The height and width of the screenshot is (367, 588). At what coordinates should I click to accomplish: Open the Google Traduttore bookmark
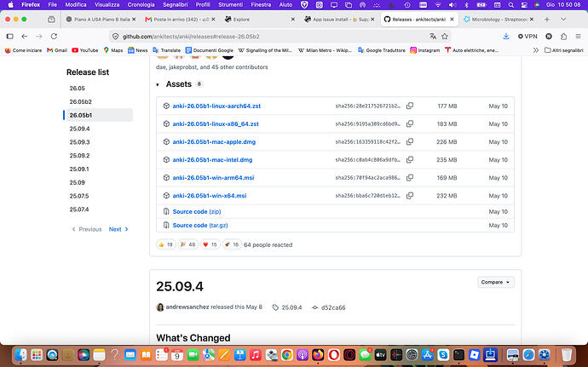[382, 50]
